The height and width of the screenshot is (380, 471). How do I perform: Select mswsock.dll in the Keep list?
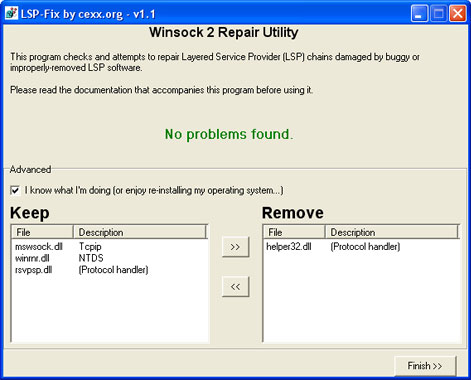[x=39, y=247]
